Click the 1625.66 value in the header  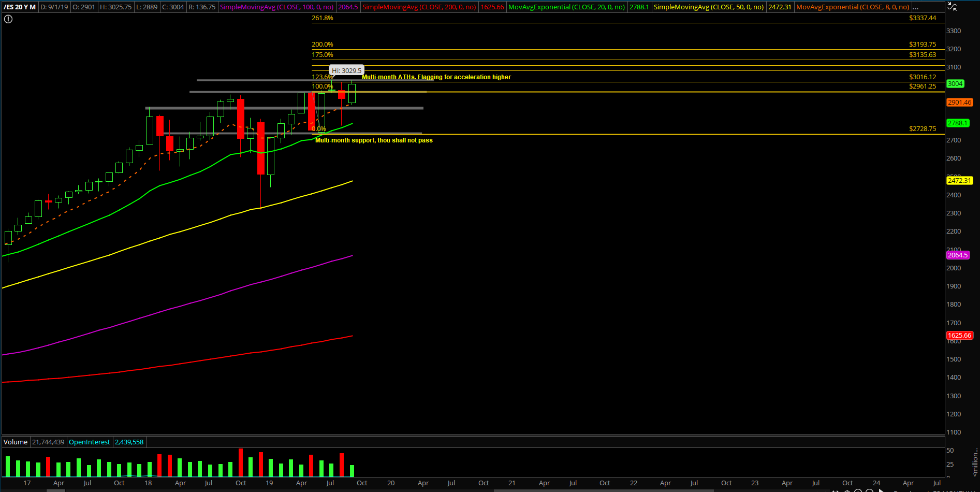coord(492,7)
